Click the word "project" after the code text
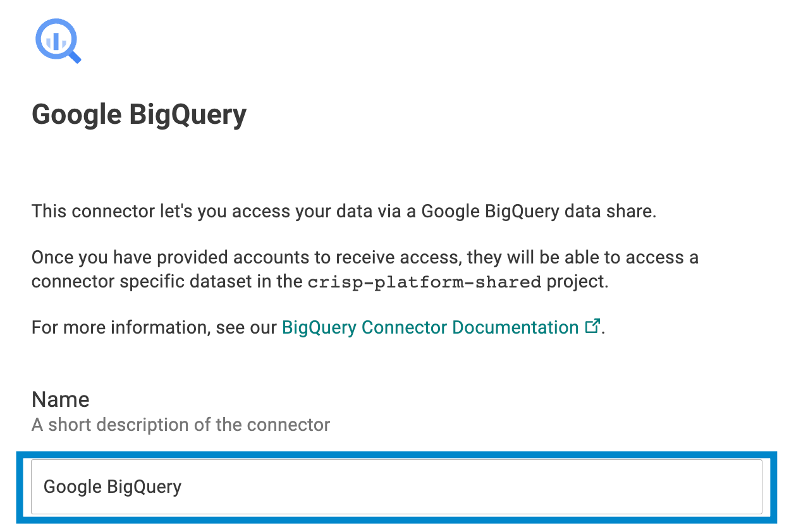Image resolution: width=789 pixels, height=532 pixels. tap(575, 282)
